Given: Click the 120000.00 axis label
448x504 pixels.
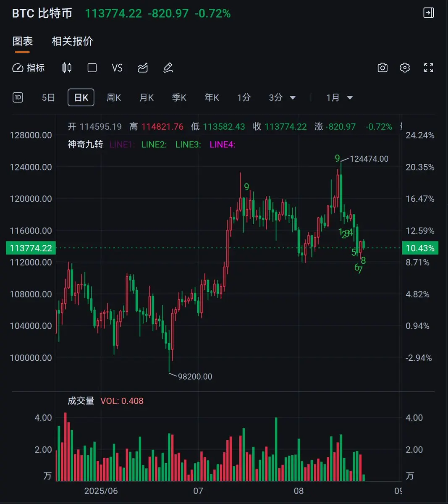Looking at the screenshot, I should tap(31, 199).
